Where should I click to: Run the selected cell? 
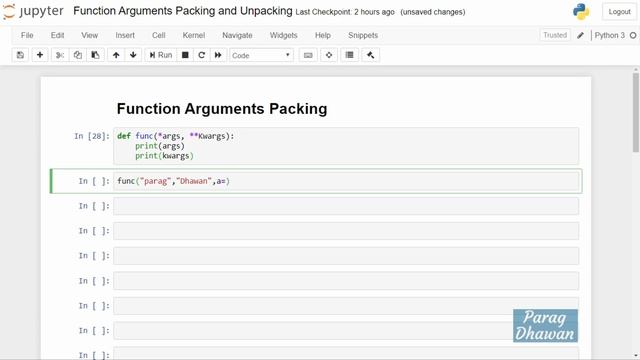click(x=161, y=55)
